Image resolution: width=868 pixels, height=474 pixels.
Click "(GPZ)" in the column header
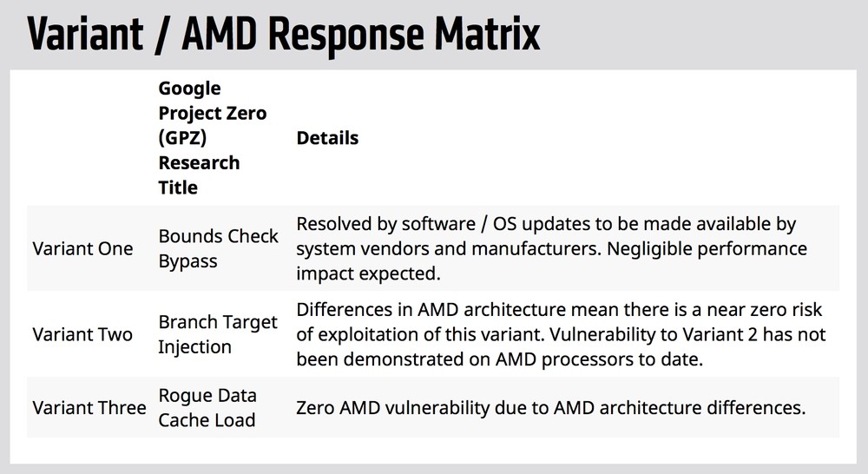point(182,138)
